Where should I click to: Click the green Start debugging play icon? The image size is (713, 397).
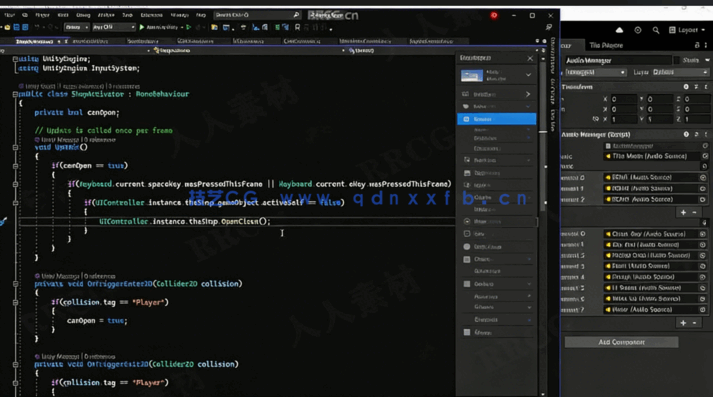pyautogui.click(x=142, y=27)
